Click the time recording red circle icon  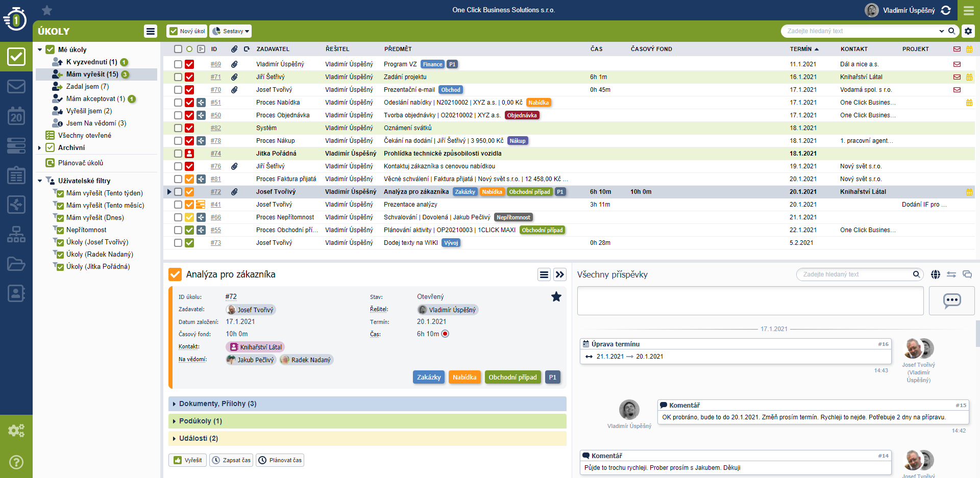445,334
